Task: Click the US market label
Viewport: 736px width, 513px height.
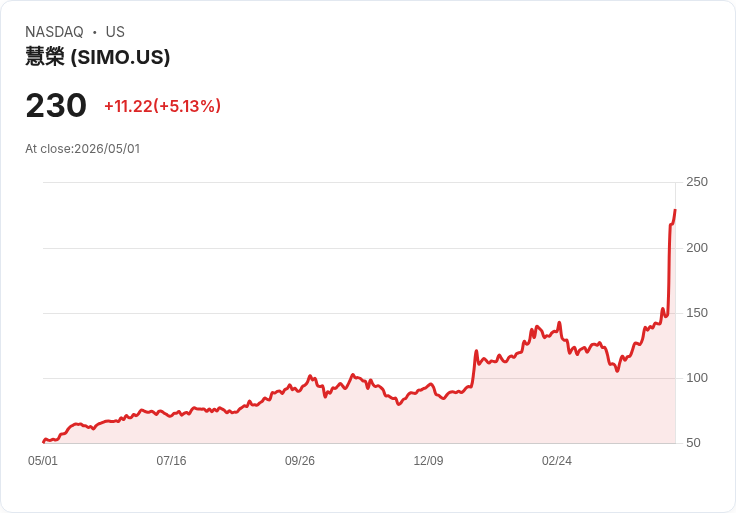Action: [x=115, y=32]
